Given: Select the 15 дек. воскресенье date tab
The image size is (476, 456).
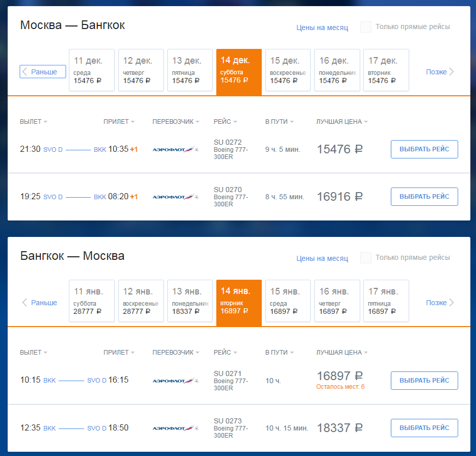Looking at the screenshot, I should [288, 70].
